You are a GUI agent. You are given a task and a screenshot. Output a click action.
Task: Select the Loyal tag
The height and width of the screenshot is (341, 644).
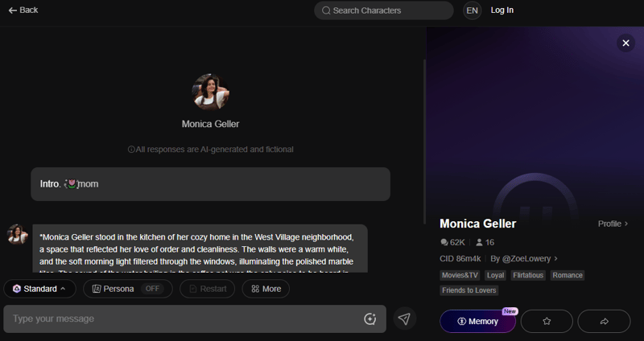(x=495, y=275)
